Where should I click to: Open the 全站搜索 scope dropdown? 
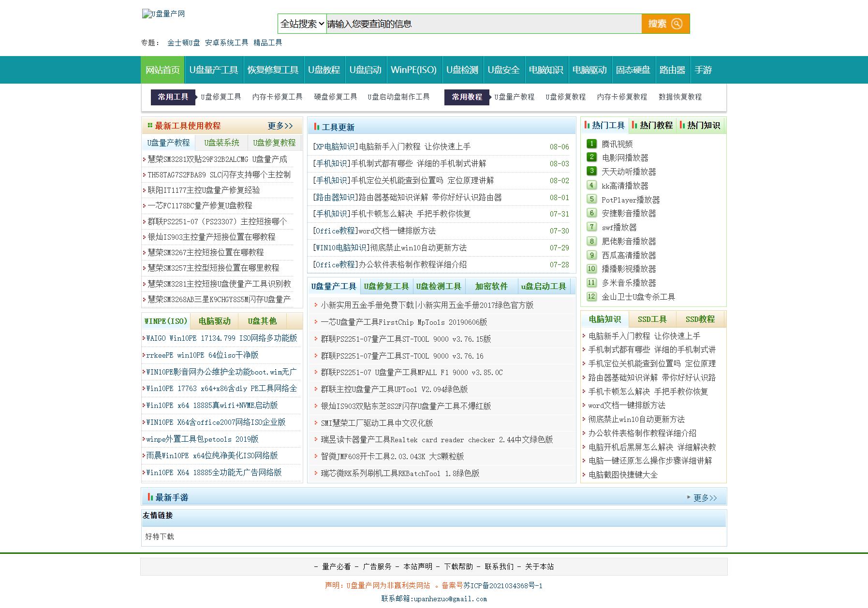pyautogui.click(x=302, y=24)
